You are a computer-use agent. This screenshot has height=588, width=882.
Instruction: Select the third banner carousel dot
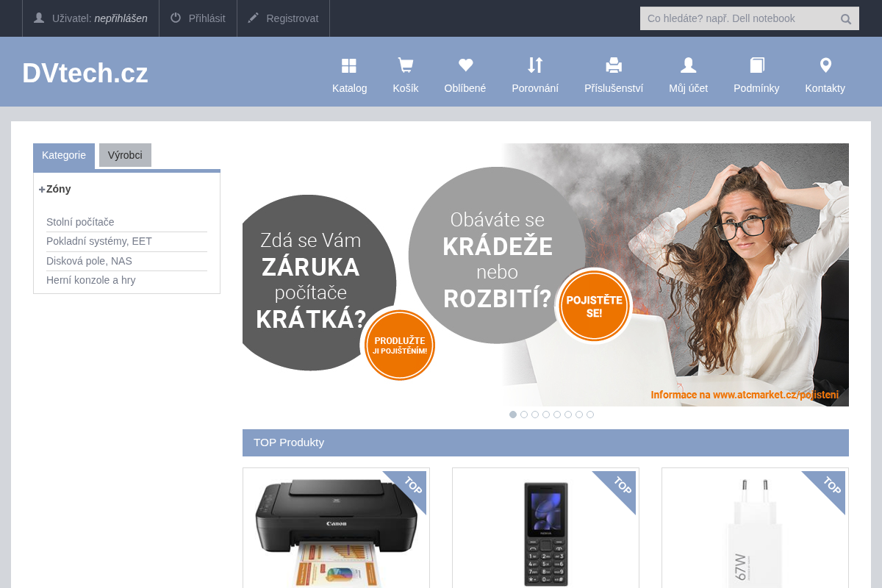coord(535,415)
